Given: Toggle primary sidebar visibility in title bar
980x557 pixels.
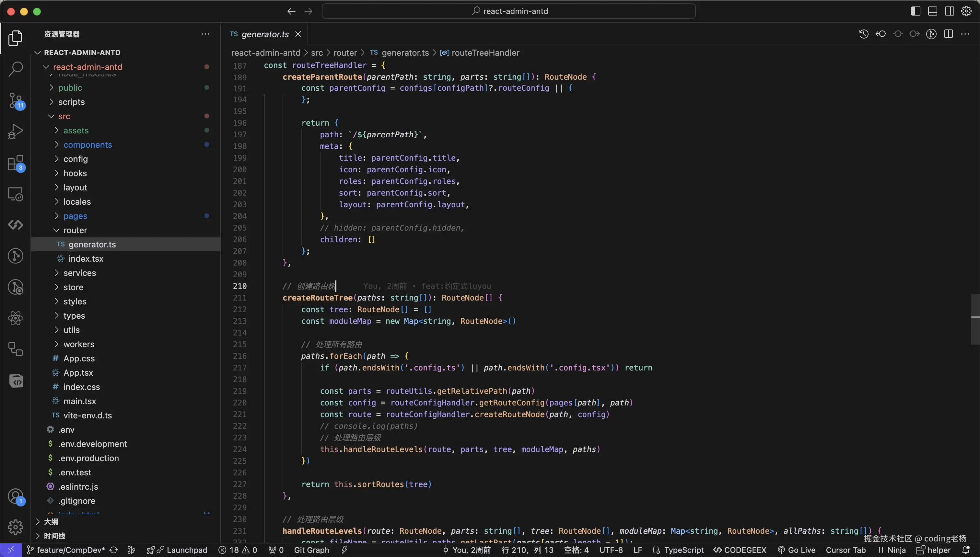Looking at the screenshot, I should (x=915, y=11).
